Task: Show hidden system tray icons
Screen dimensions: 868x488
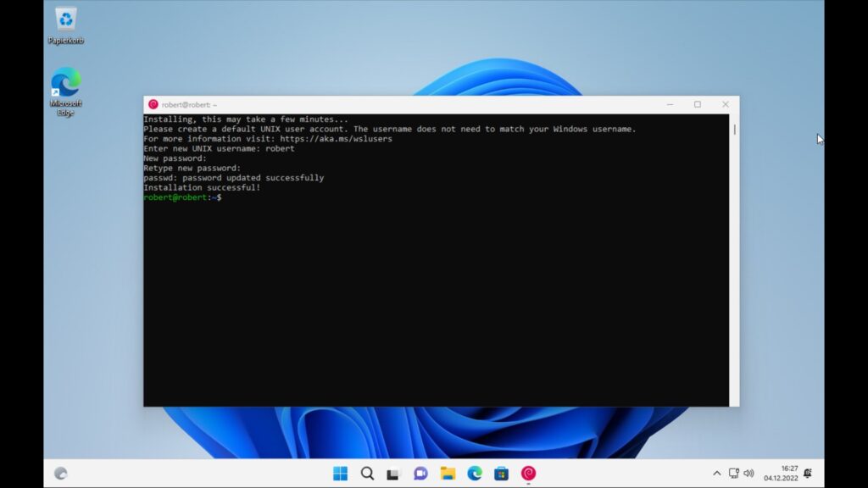Action: click(x=717, y=474)
